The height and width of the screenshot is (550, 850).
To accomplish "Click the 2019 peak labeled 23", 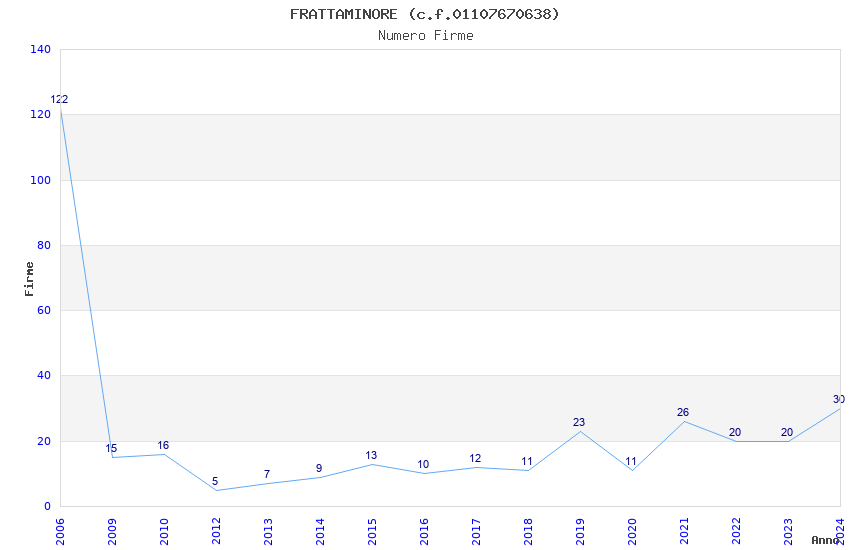I will pyautogui.click(x=580, y=431).
